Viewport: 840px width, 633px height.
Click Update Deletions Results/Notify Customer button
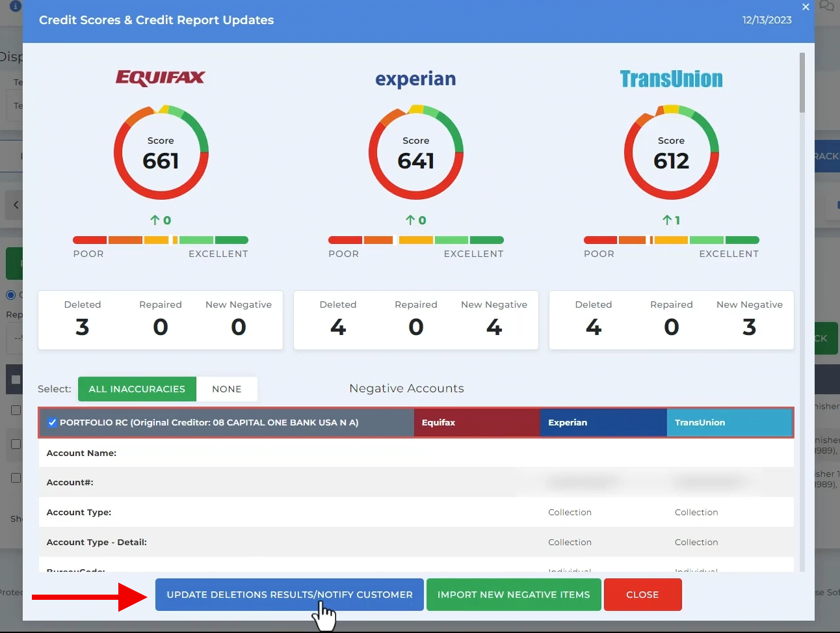289,595
